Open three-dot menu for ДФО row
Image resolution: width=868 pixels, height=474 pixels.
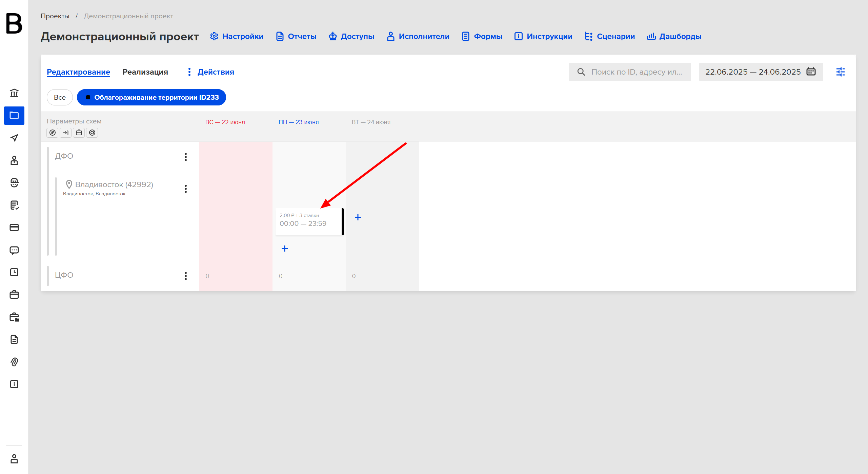click(186, 157)
